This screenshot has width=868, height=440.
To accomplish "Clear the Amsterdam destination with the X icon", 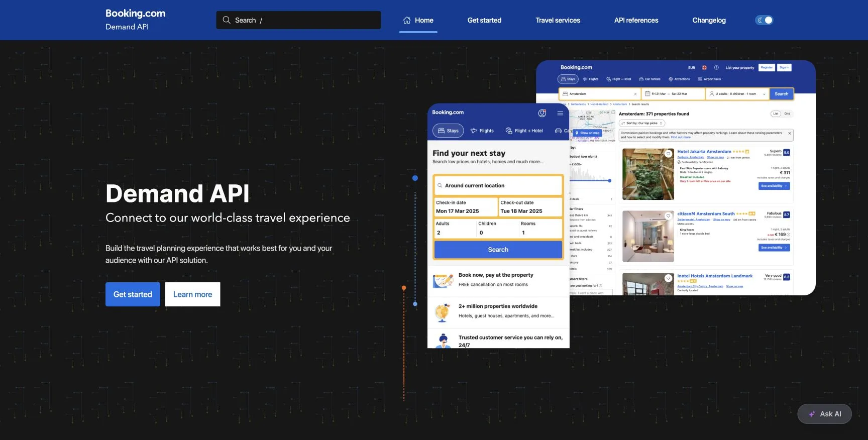I will [x=635, y=94].
